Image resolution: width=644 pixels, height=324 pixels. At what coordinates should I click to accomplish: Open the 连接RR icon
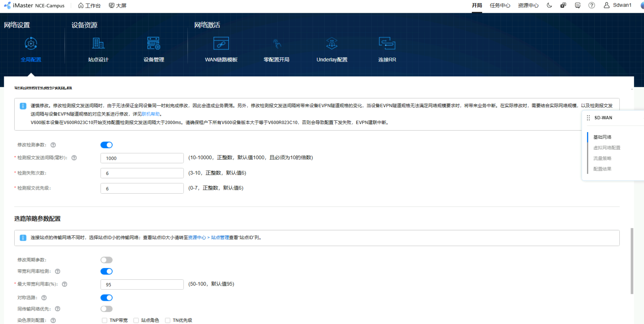(387, 44)
